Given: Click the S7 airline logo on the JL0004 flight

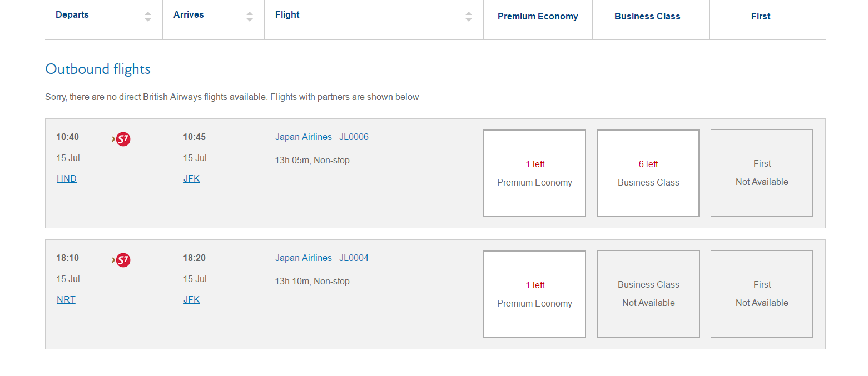Looking at the screenshot, I should point(121,260).
